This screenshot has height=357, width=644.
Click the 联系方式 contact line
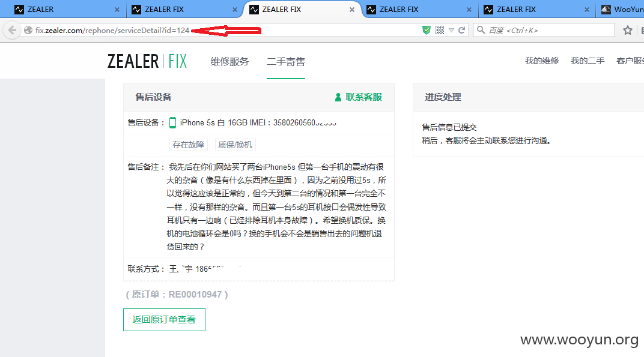tap(184, 269)
